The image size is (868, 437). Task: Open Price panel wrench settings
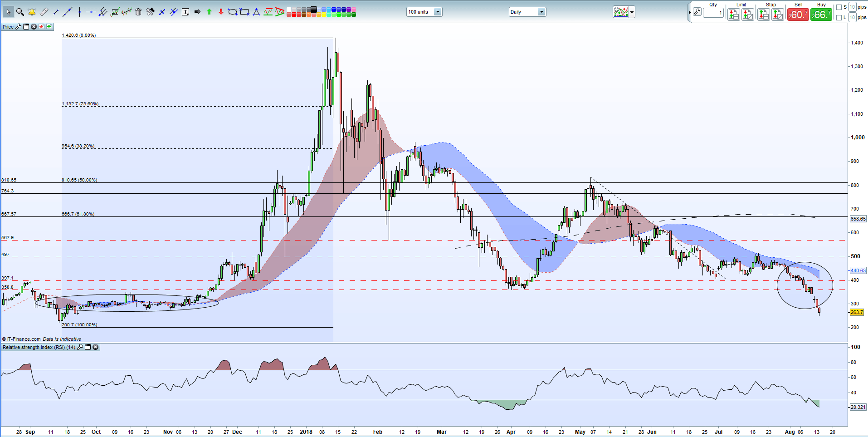(x=19, y=27)
